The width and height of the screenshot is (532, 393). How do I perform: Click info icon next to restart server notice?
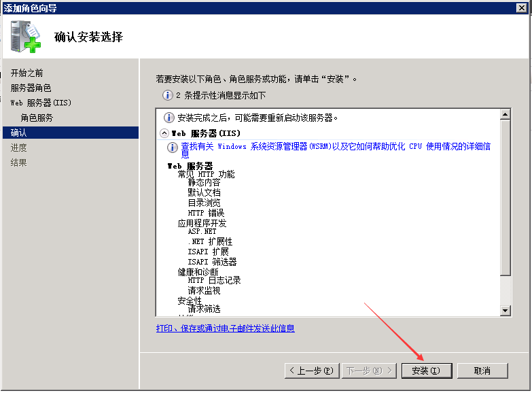click(x=169, y=118)
